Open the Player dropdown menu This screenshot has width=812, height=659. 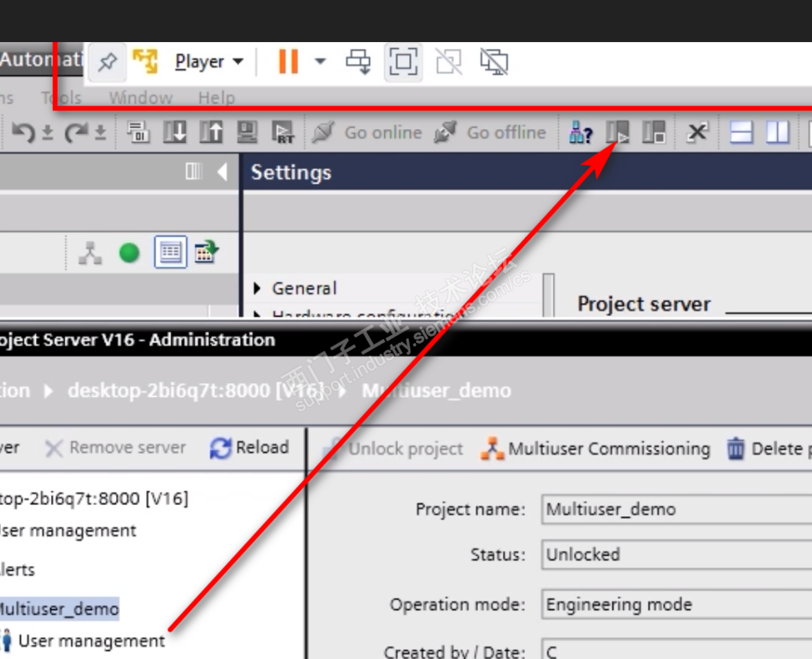pyautogui.click(x=209, y=61)
